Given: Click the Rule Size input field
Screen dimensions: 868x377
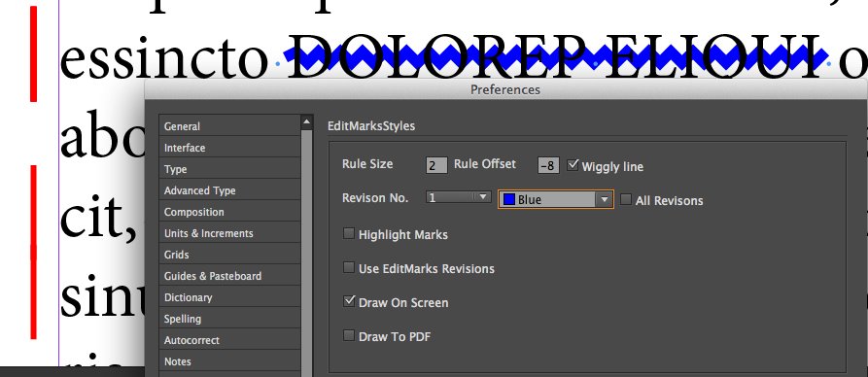Looking at the screenshot, I should pos(436,165).
